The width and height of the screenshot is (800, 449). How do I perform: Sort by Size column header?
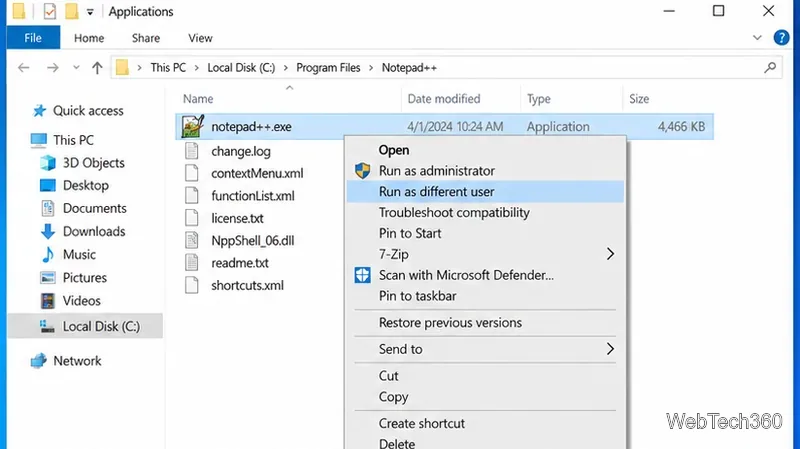coord(639,99)
